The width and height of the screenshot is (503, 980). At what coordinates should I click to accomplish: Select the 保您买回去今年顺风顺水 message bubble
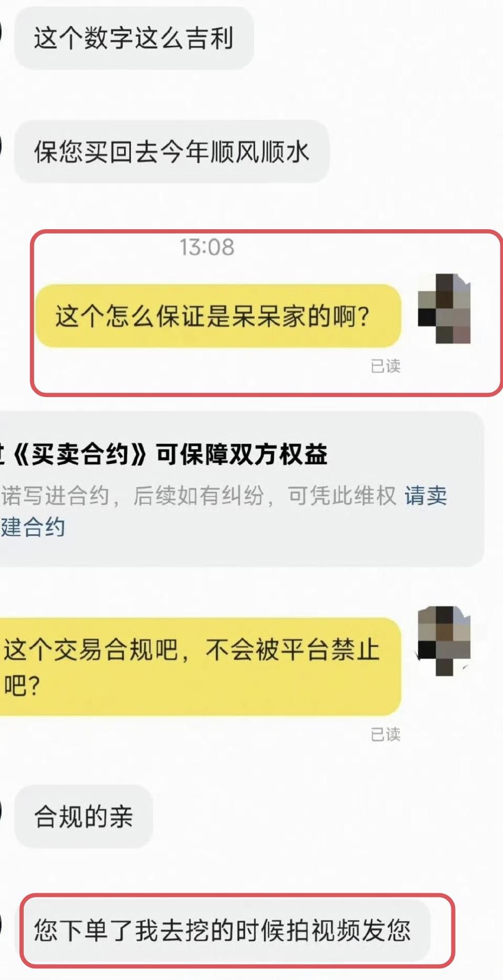172,151
